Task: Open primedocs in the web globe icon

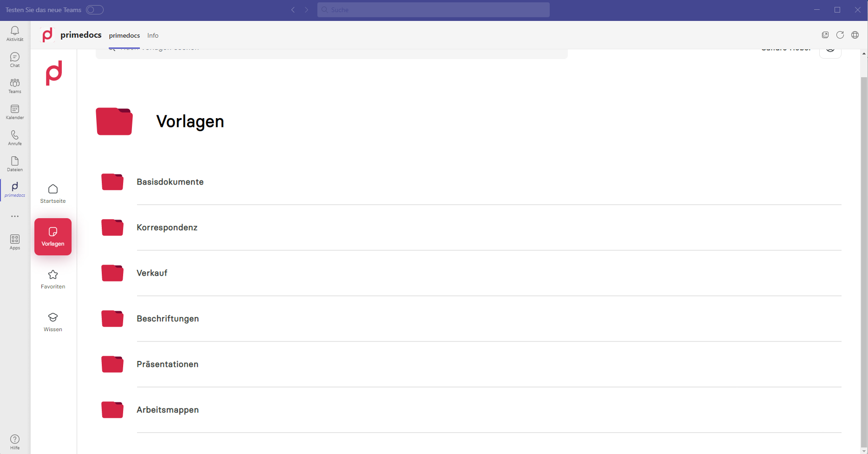Action: (x=855, y=35)
